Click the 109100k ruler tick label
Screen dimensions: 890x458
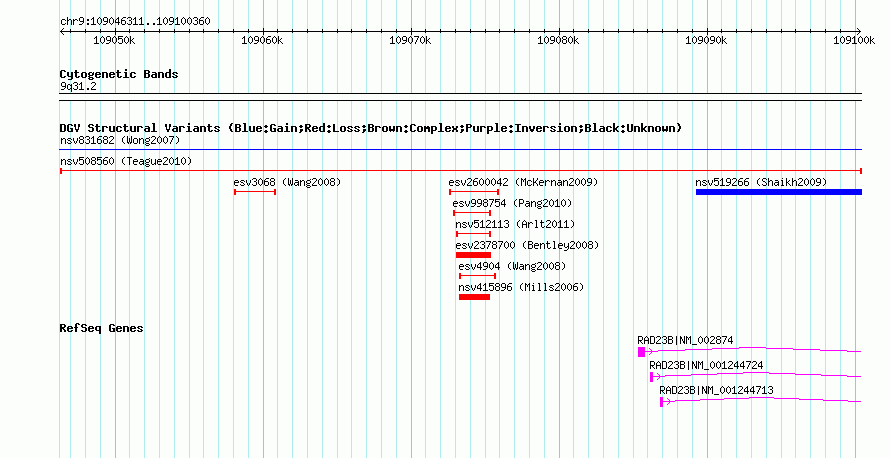point(854,40)
